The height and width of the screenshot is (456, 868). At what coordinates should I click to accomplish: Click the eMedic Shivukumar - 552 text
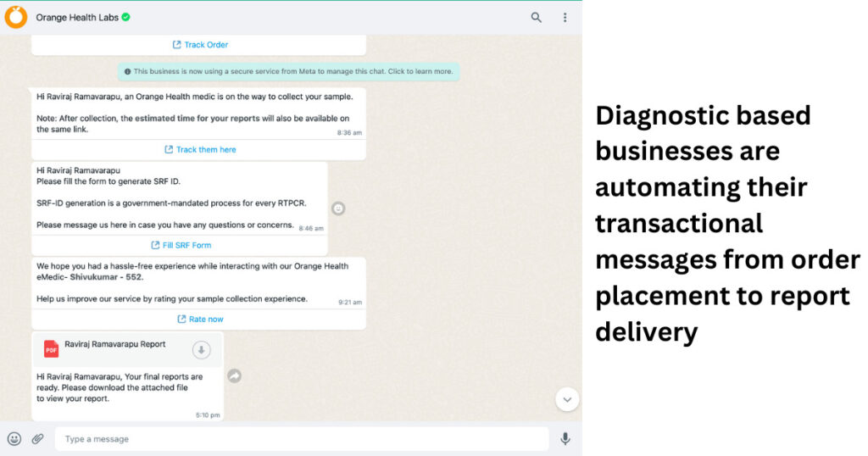click(x=90, y=277)
